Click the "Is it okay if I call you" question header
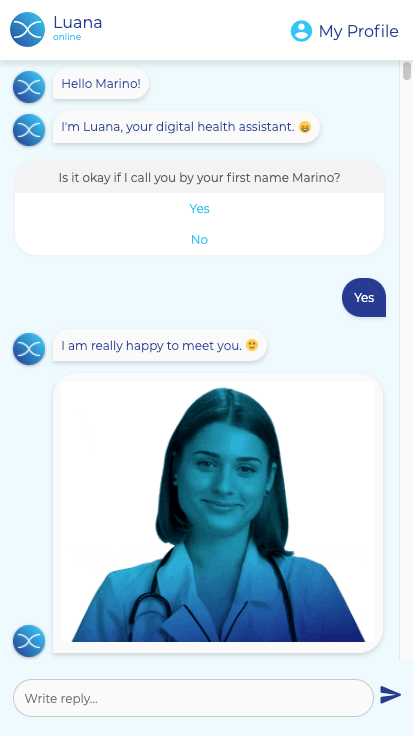 (199, 177)
